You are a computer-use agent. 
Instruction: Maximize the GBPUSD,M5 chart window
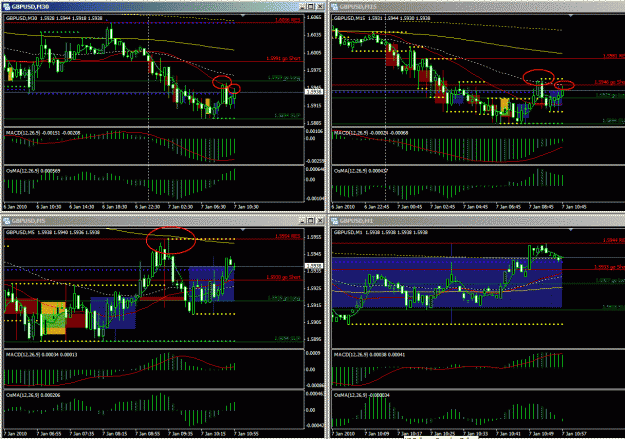click(x=311, y=220)
